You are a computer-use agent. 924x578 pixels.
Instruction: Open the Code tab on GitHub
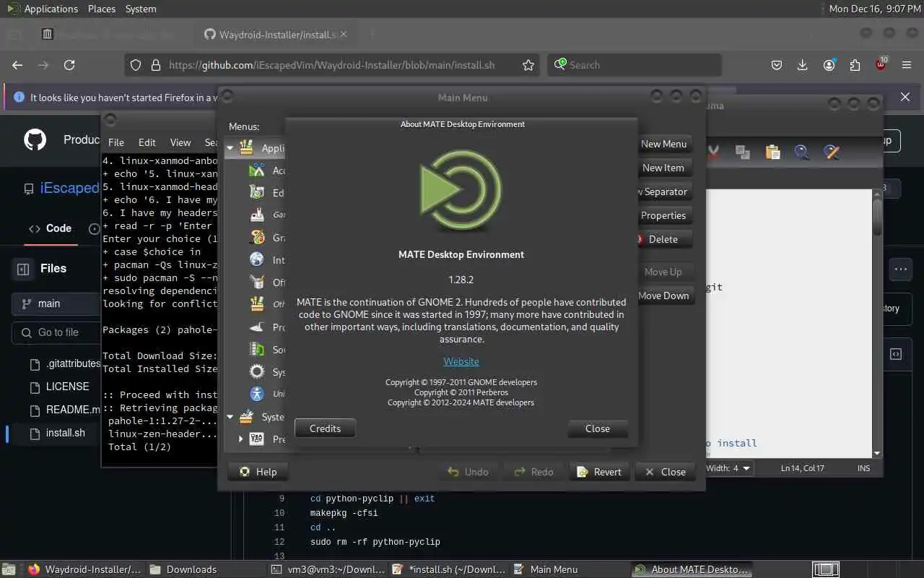[51, 228]
